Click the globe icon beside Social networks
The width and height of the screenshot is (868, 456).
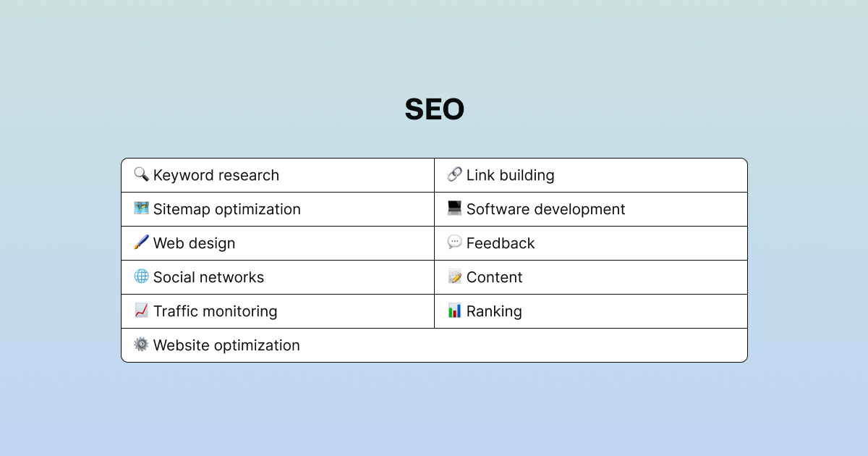coord(141,276)
